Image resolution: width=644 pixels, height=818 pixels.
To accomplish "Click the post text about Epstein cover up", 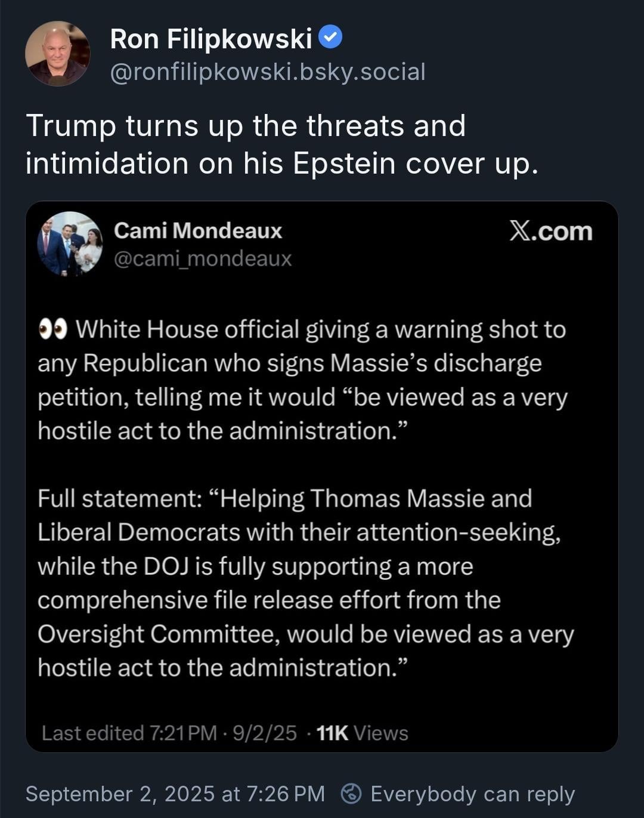I will (282, 144).
